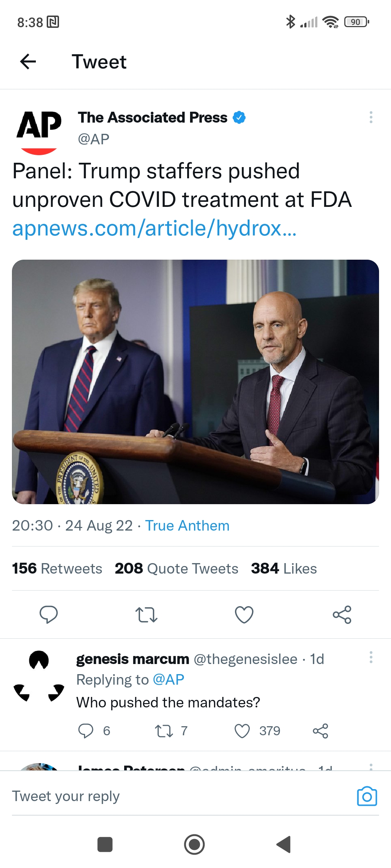Attach a photo with the camera icon

tap(367, 796)
